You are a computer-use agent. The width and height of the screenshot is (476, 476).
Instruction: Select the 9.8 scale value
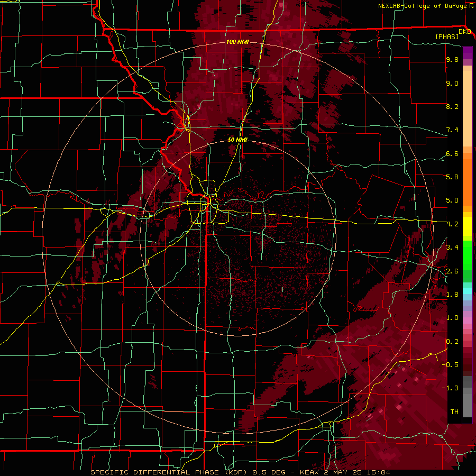(452, 60)
